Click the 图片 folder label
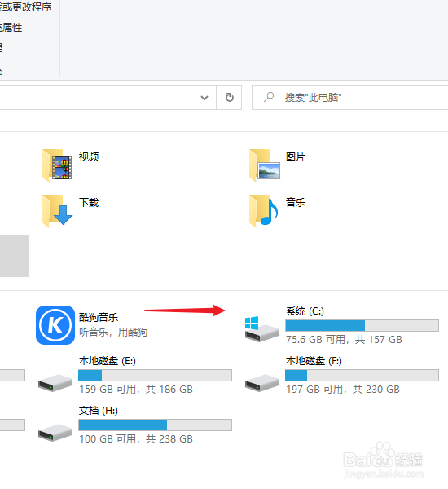448x489 pixels. click(x=296, y=156)
